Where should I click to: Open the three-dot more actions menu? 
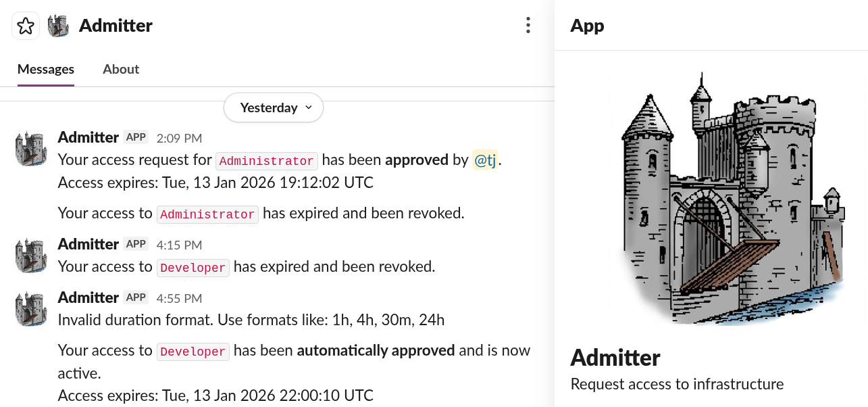[x=528, y=26]
